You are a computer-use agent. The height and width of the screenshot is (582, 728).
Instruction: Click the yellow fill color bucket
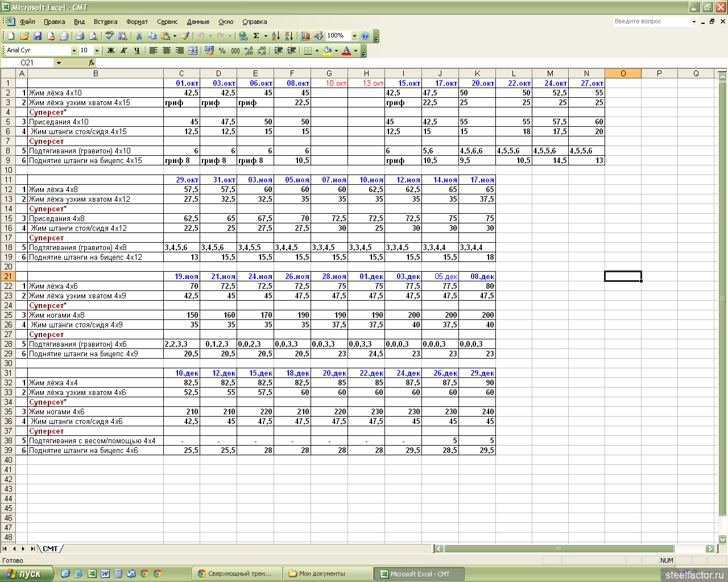point(327,51)
